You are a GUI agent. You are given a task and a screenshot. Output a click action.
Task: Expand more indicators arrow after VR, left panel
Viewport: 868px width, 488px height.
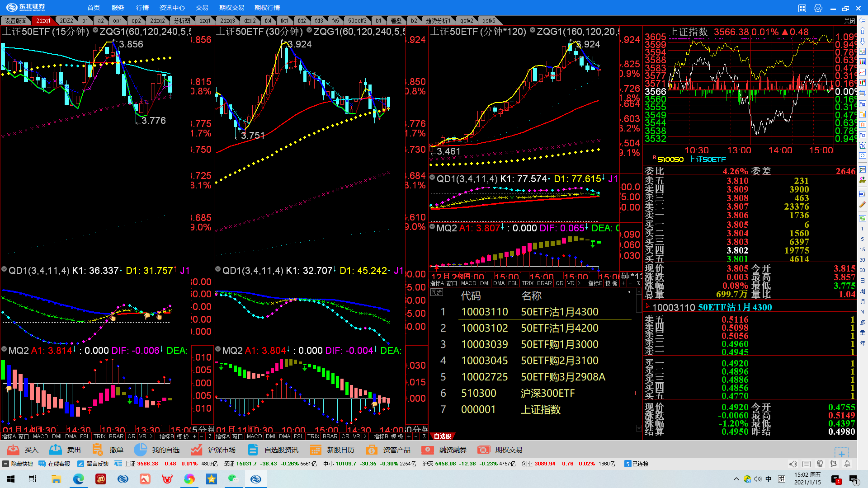point(151,436)
